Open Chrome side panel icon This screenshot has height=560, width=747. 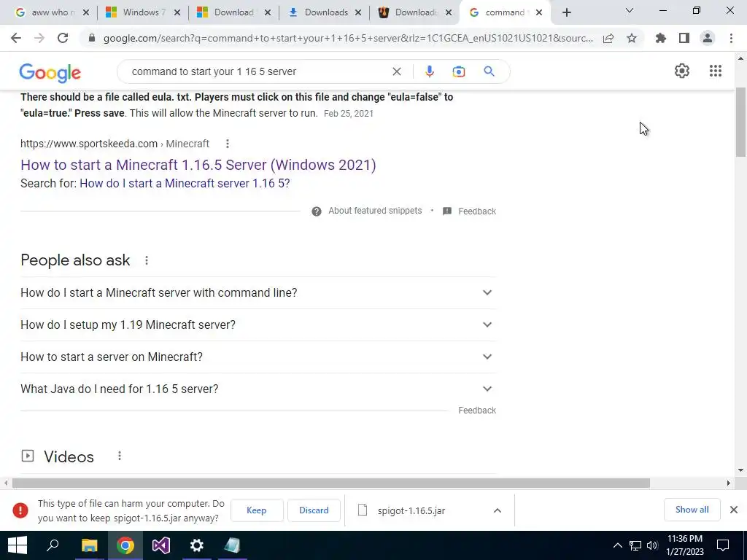point(684,38)
